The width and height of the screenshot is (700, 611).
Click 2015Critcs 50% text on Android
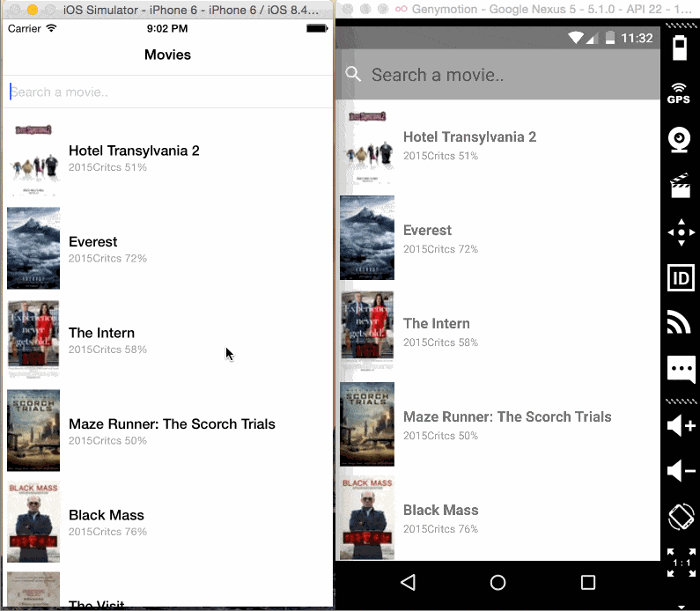coord(440,436)
